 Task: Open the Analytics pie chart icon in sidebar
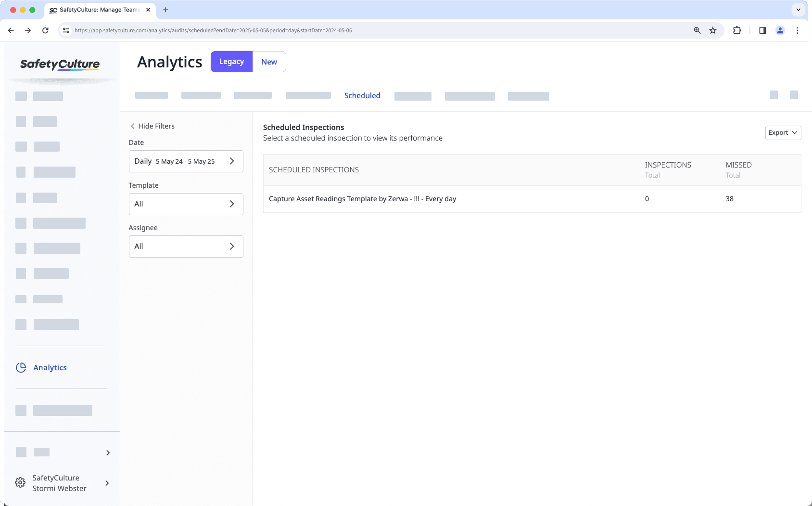[x=21, y=367]
